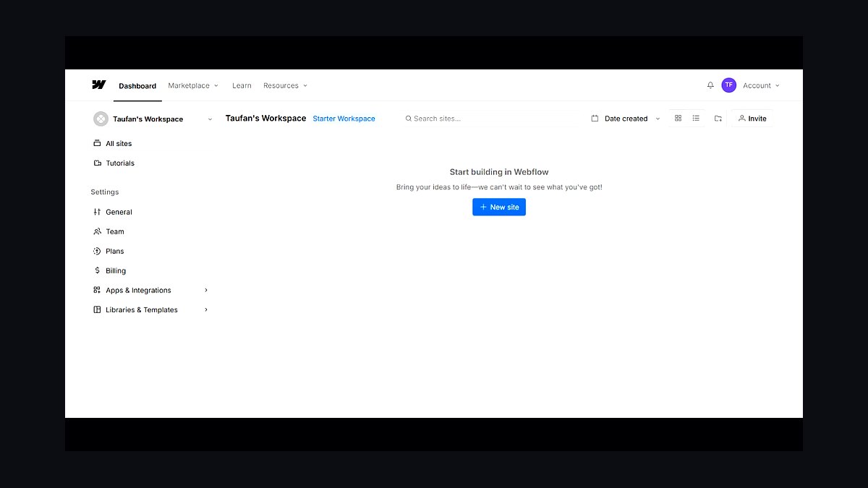Expand the Account menu
The width and height of the screenshot is (868, 488).
click(761, 85)
